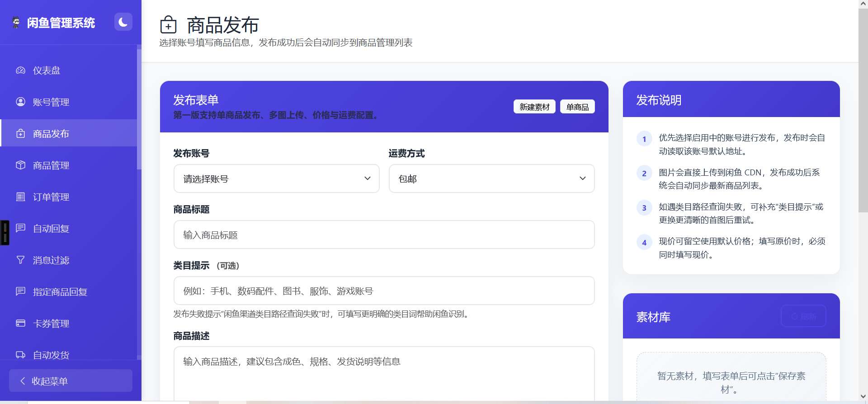Click the 单商品 button
This screenshot has height=404, width=868.
(x=577, y=107)
